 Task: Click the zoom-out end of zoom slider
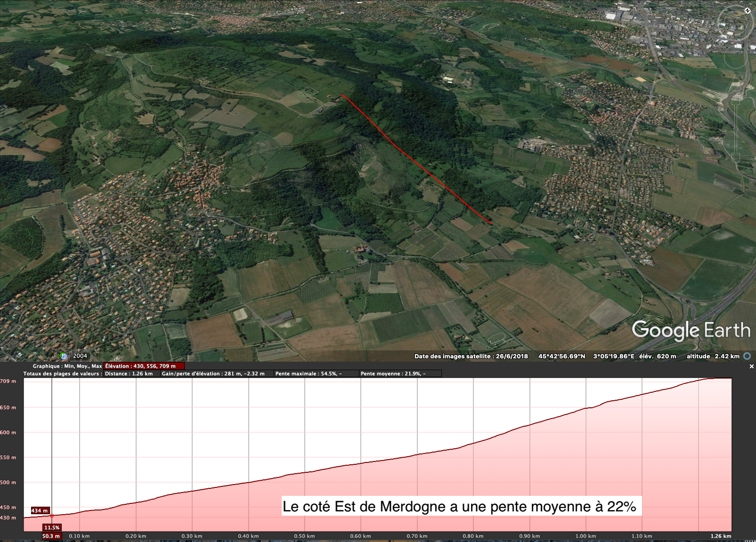point(737,158)
